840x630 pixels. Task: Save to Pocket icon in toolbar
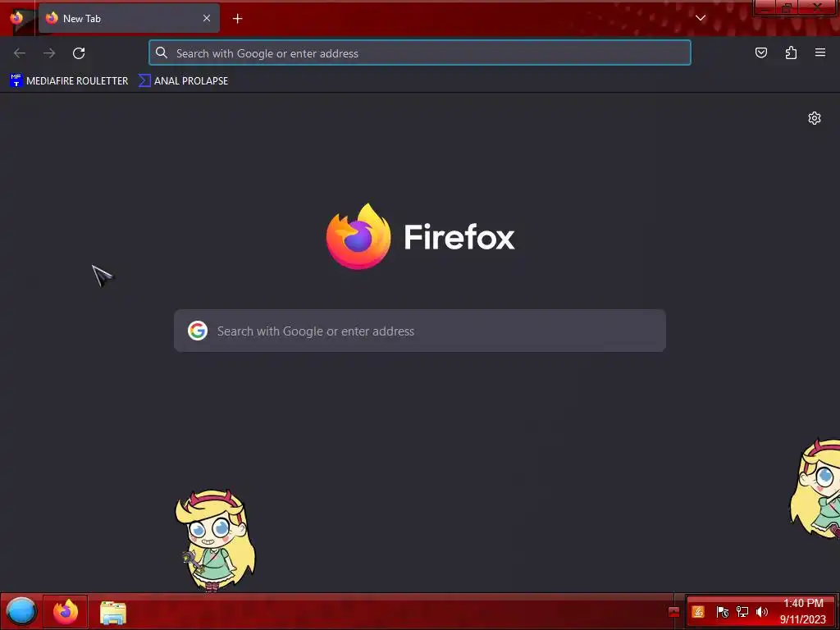[760, 52]
